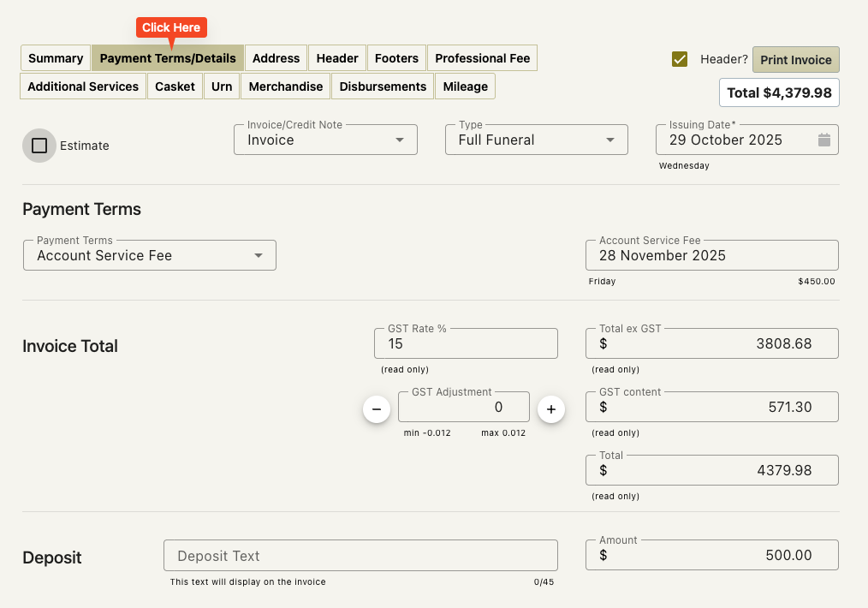The height and width of the screenshot is (608, 868).
Task: Select the Payment Terms/Details tab
Action: [168, 58]
